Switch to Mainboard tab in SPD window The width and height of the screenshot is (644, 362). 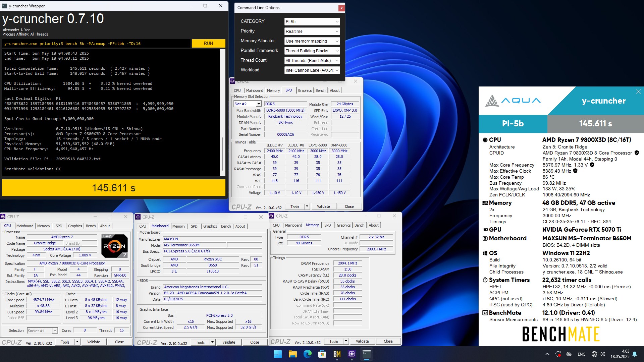pyautogui.click(x=255, y=90)
